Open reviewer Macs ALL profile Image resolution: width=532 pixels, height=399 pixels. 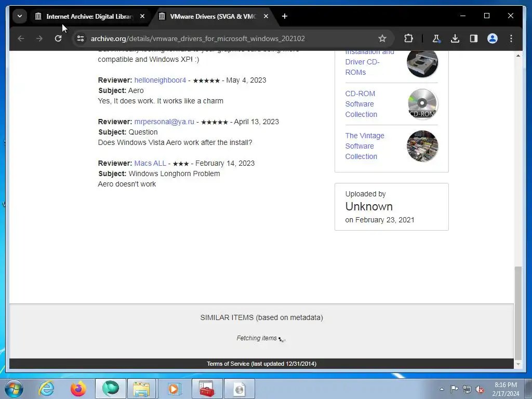(x=150, y=163)
